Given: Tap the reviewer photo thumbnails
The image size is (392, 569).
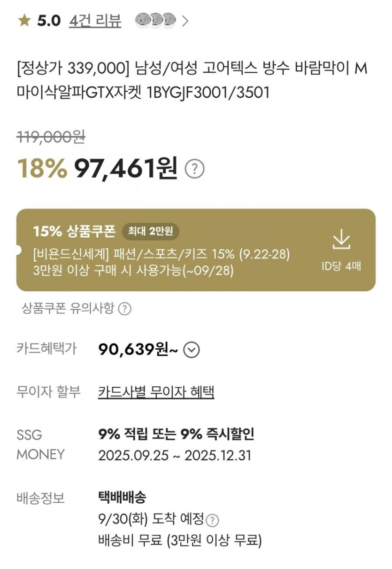Looking at the screenshot, I should 155,20.
